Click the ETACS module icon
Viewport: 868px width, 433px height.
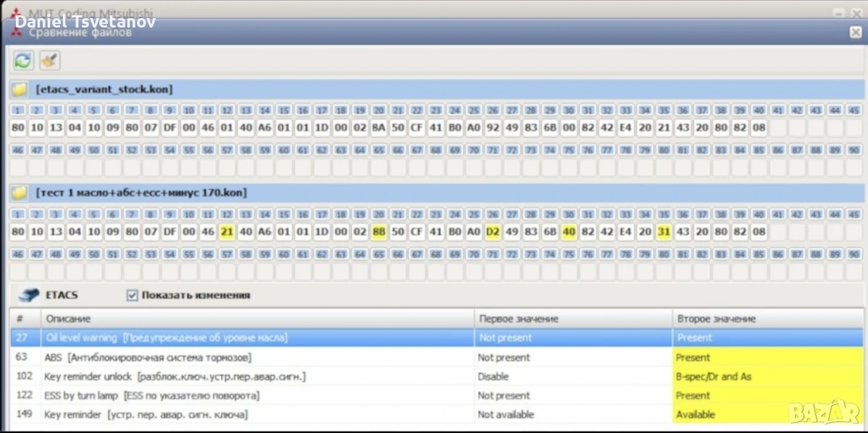[29, 295]
